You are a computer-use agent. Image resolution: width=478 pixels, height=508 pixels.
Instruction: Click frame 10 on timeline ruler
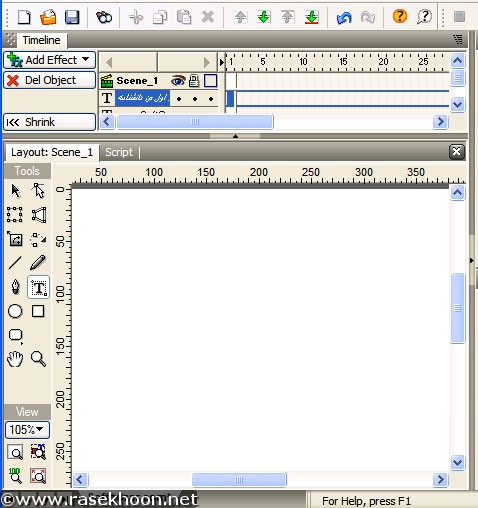303,62
